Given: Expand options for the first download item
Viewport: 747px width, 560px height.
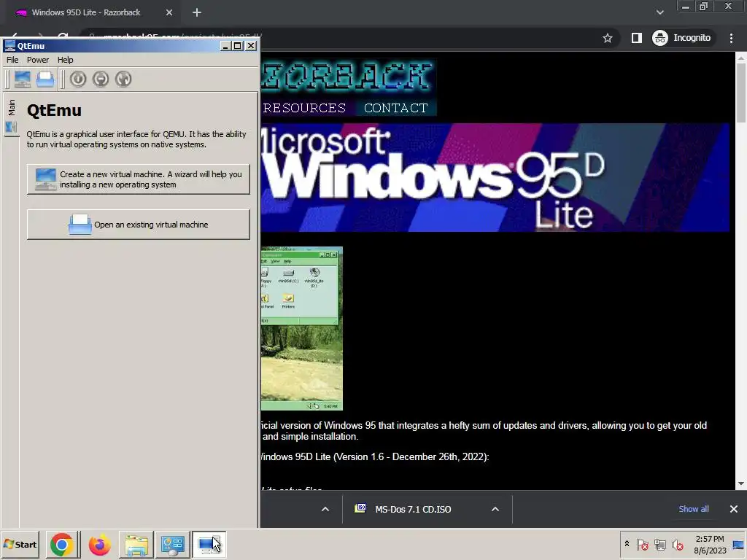Looking at the screenshot, I should [x=325, y=510].
